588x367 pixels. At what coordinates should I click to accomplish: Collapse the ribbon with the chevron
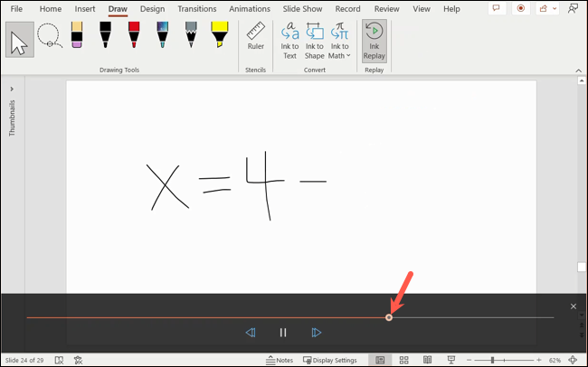pos(579,71)
